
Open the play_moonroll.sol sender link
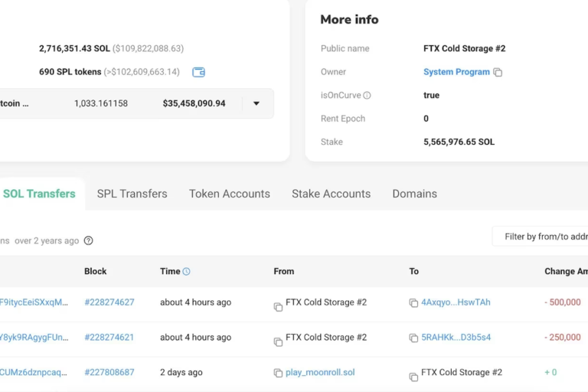tap(320, 373)
